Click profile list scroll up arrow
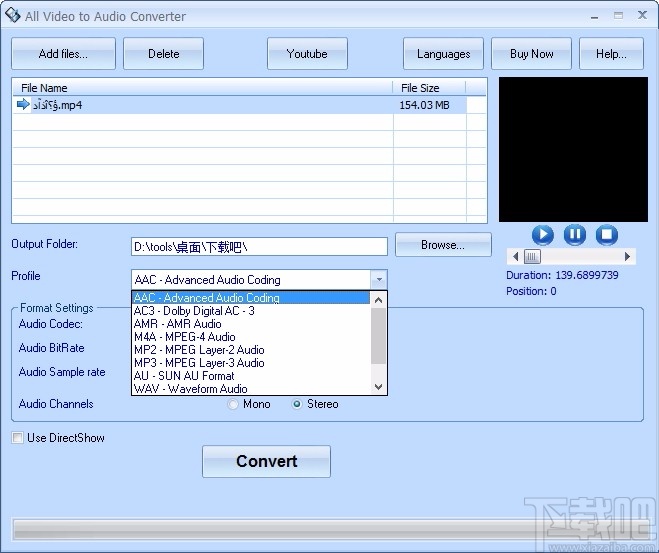Image resolution: width=659 pixels, height=553 pixels. tap(378, 300)
